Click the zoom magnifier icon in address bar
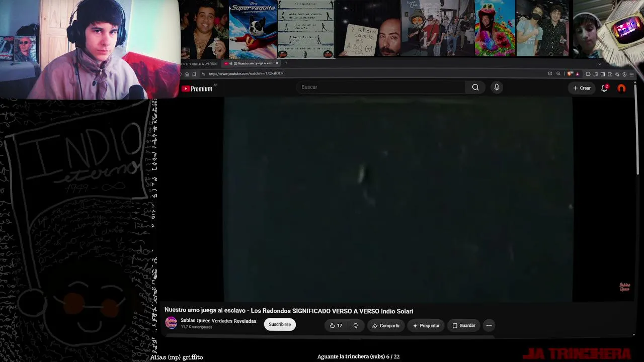This screenshot has width=644, height=362. (x=558, y=74)
